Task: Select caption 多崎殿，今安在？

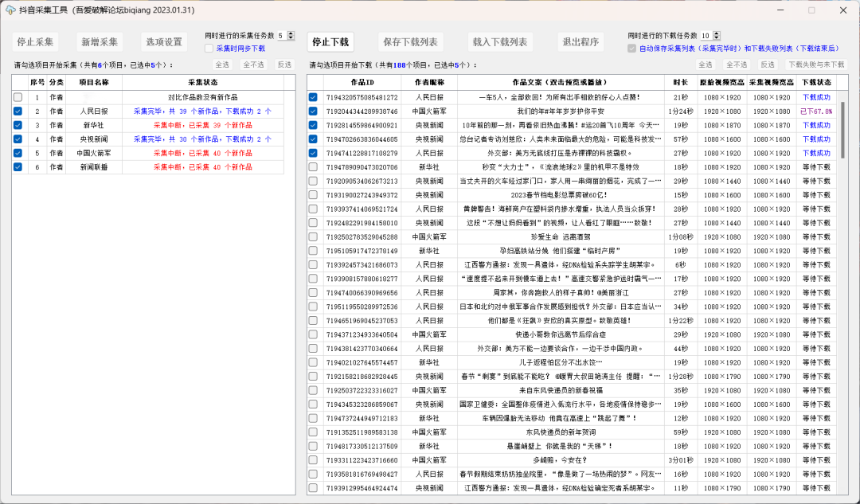Action: [560, 460]
